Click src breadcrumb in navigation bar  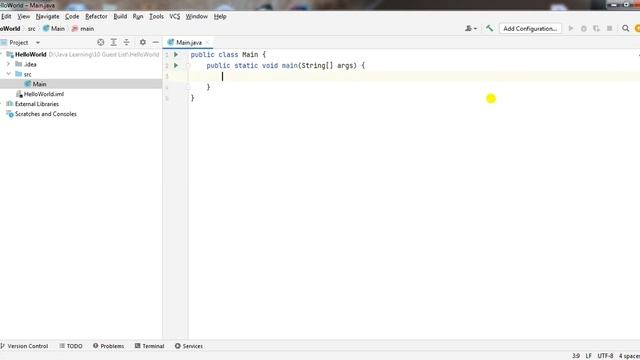pos(31,29)
